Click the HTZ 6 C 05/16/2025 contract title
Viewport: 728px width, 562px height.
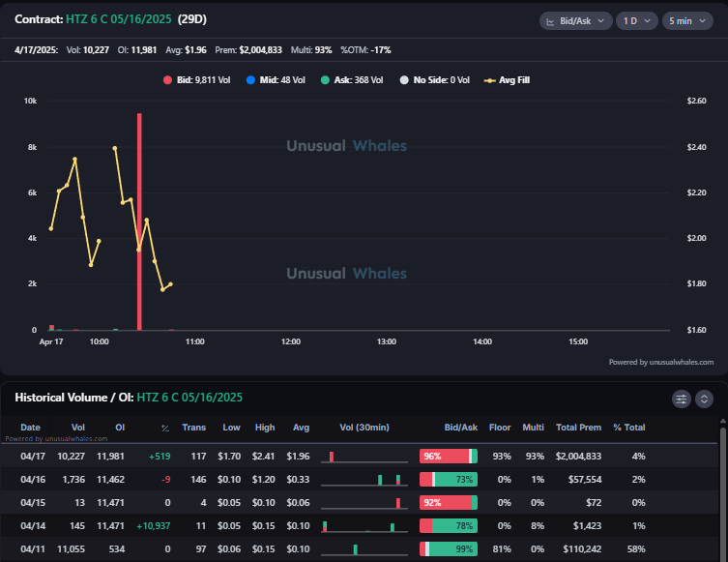pyautogui.click(x=118, y=19)
